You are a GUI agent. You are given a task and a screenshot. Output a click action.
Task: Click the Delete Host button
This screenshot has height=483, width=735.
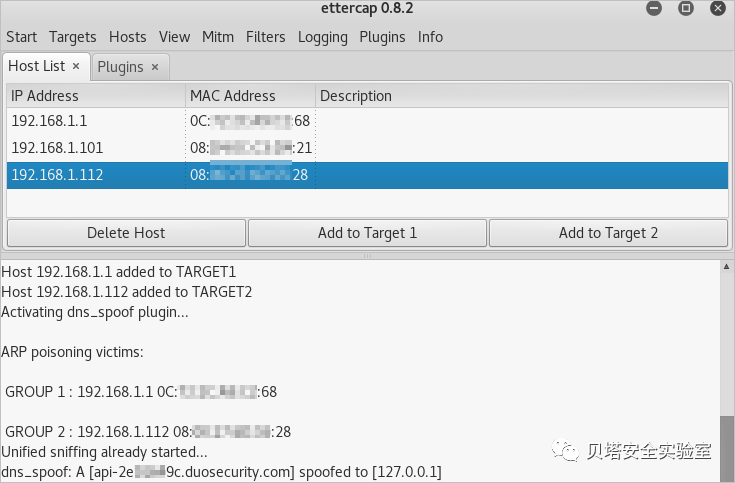[x=126, y=233]
